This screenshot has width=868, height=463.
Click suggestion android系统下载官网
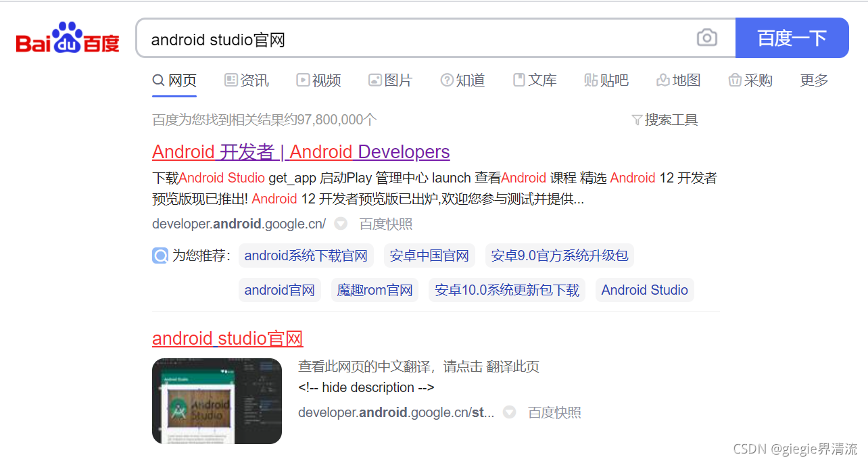(306, 255)
